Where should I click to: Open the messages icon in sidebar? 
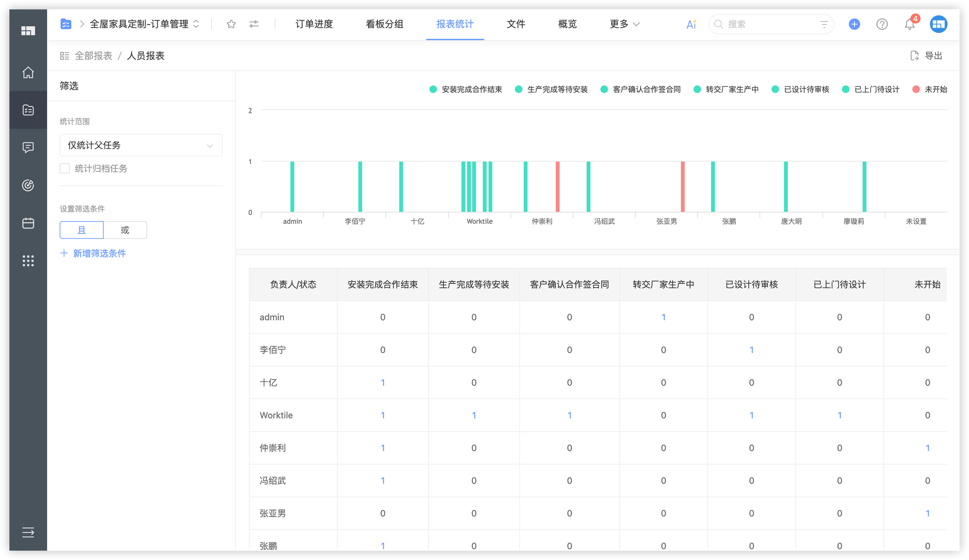tap(28, 147)
